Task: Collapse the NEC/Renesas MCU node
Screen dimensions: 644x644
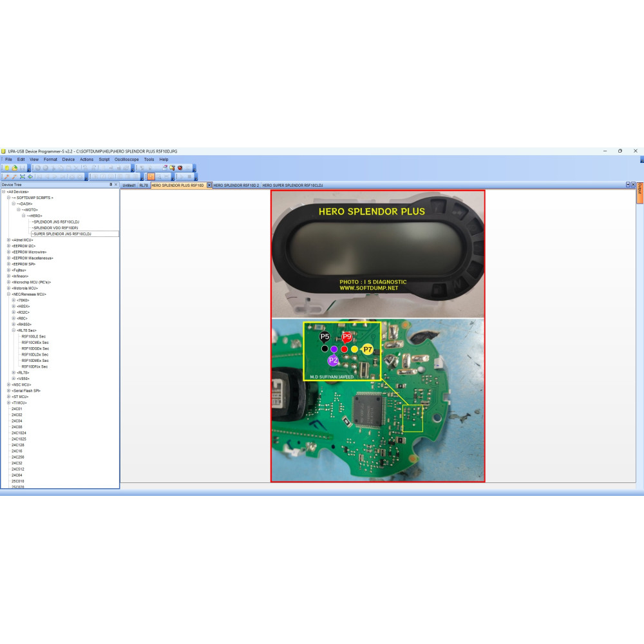Action: point(8,294)
